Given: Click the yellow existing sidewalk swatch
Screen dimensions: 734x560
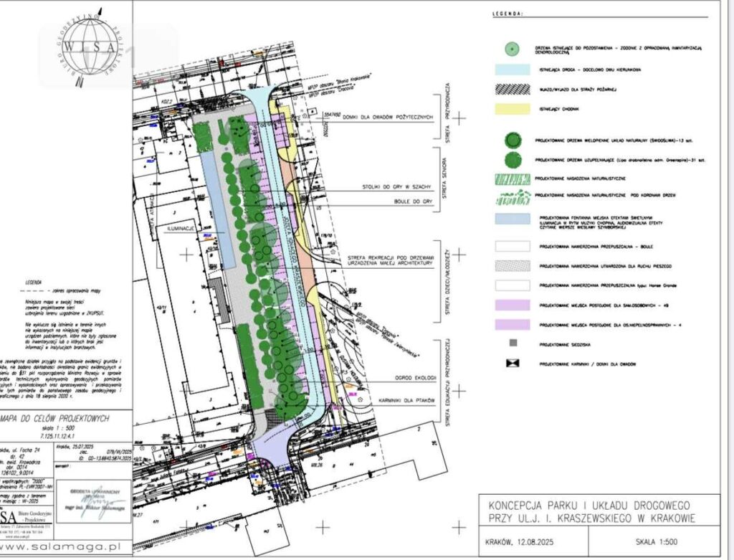Looking at the screenshot, I should (x=512, y=110).
